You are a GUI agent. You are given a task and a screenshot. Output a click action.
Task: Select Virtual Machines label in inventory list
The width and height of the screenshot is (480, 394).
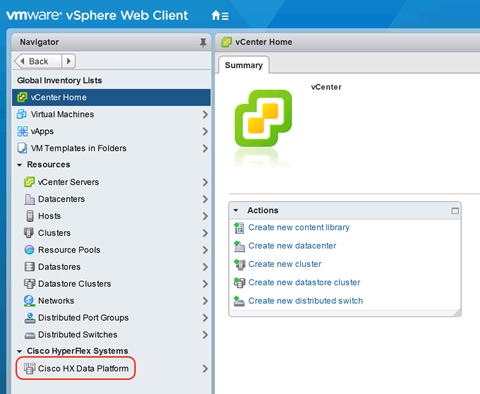(x=62, y=114)
